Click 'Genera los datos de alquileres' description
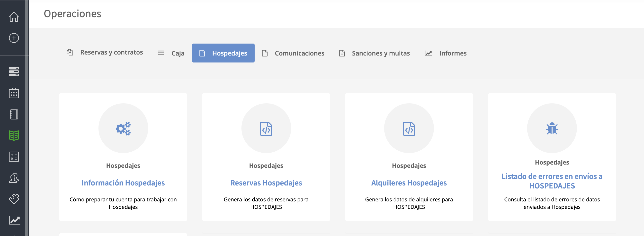 point(409,203)
